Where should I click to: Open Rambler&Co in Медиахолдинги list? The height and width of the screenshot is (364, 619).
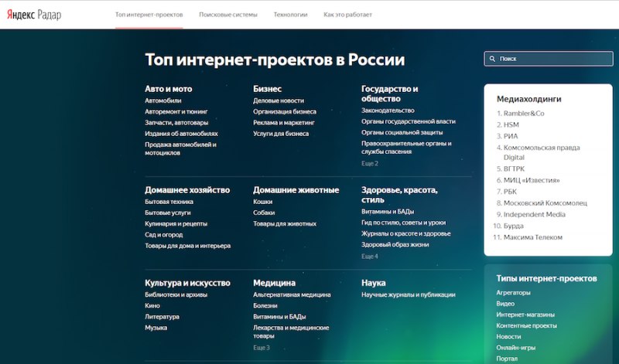pos(524,113)
